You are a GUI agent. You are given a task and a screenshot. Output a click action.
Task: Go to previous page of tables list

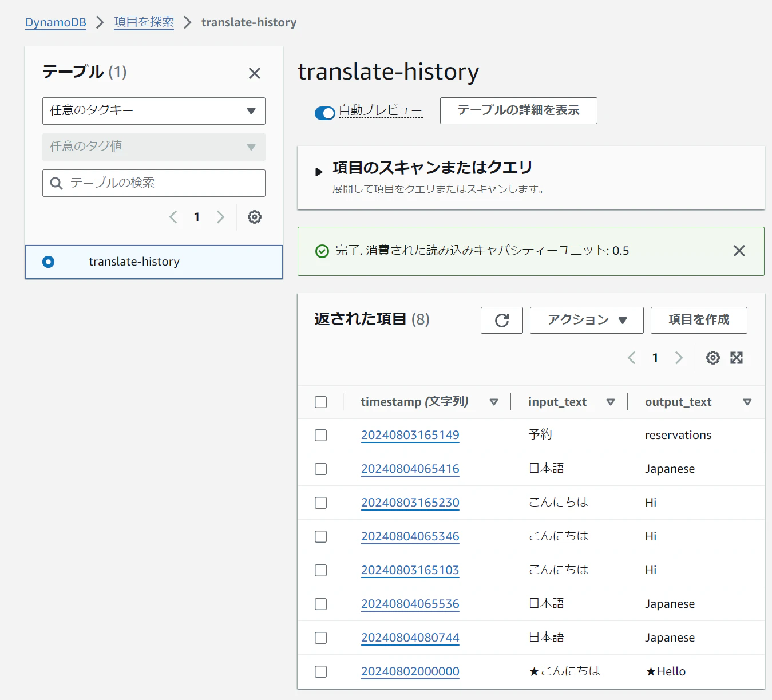173,217
